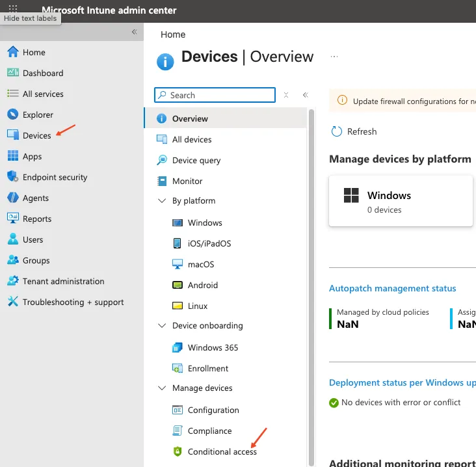Click the Compliance document icon

click(178, 431)
